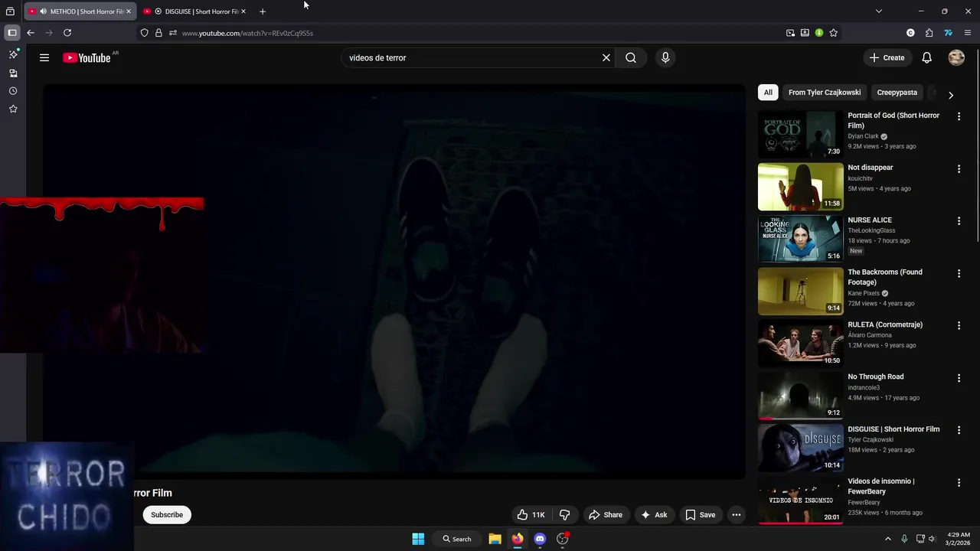
Task: Open Dylan Clark channel name
Action: click(x=863, y=136)
